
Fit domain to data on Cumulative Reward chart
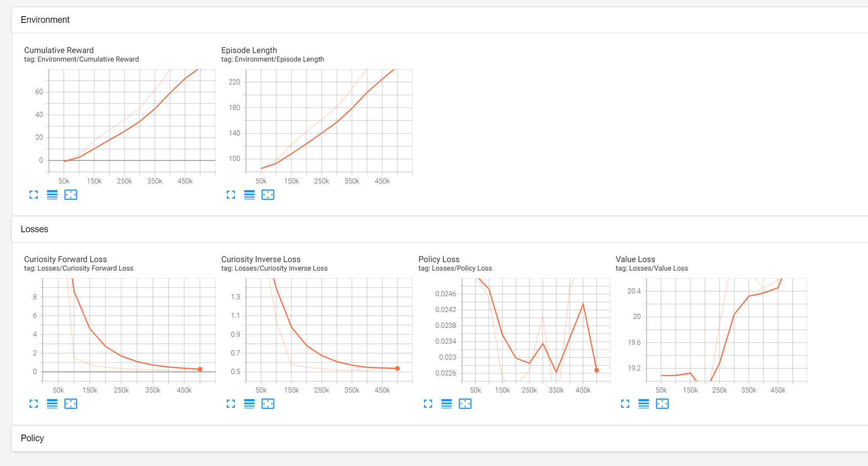[x=71, y=195]
